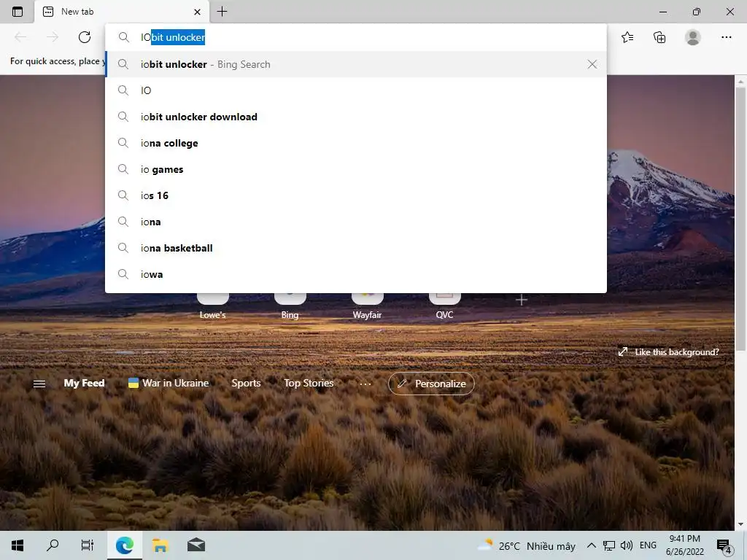Open the QVC quick link
Viewport: 747px width, 560px height.
[444, 306]
